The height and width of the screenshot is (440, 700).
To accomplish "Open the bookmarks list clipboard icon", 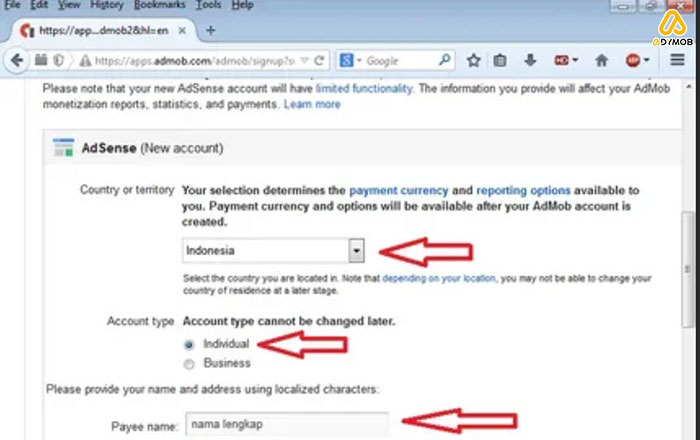I will coord(500,60).
